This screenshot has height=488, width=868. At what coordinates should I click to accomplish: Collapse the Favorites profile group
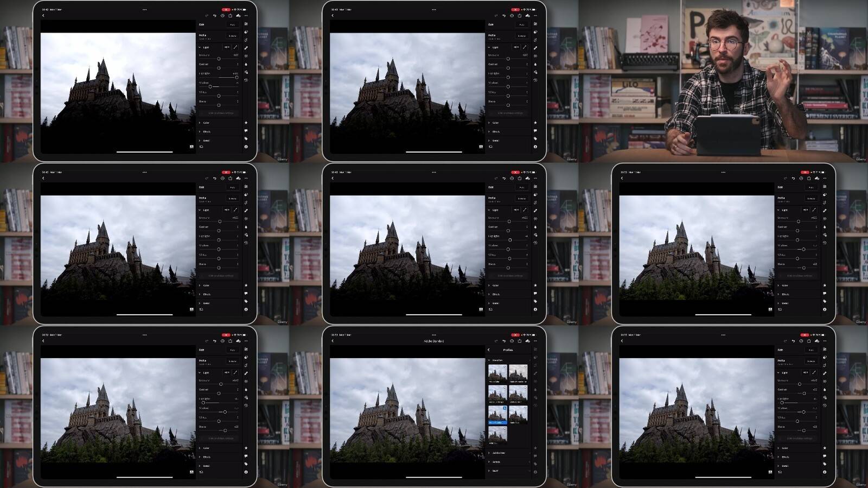(x=489, y=360)
